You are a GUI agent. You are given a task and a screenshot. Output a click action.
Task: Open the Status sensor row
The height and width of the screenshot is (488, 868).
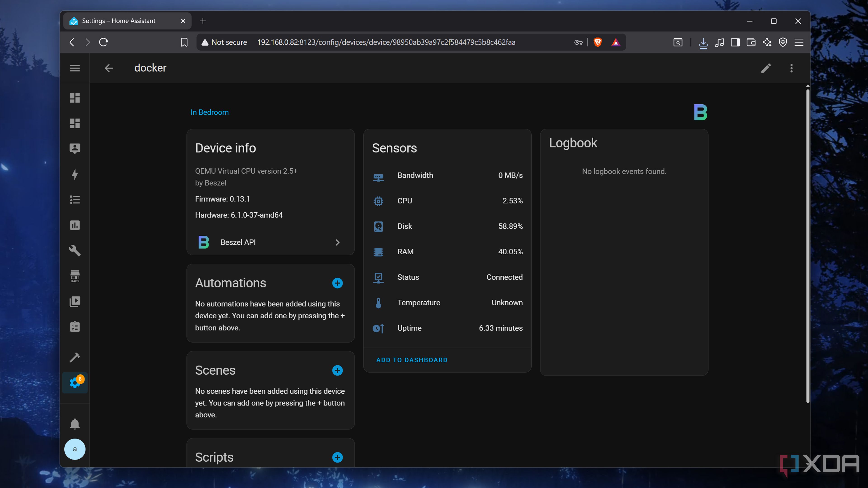[x=448, y=277]
